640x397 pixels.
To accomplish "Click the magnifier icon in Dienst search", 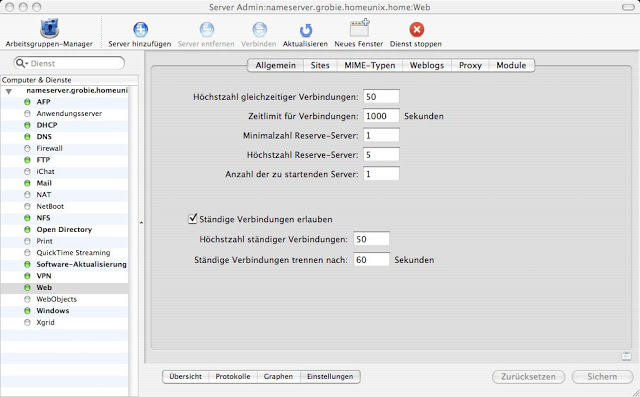I will tap(21, 63).
